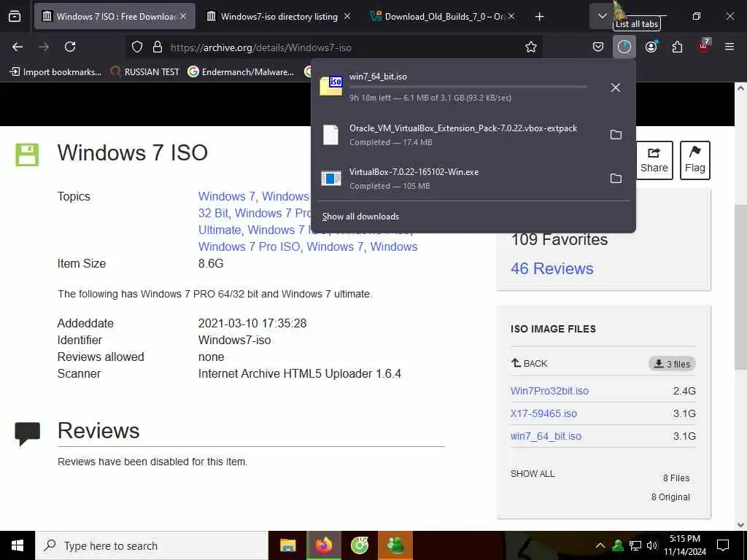The height and width of the screenshot is (560, 747).
Task: Open Import bookmarks item
Action: pos(55,72)
